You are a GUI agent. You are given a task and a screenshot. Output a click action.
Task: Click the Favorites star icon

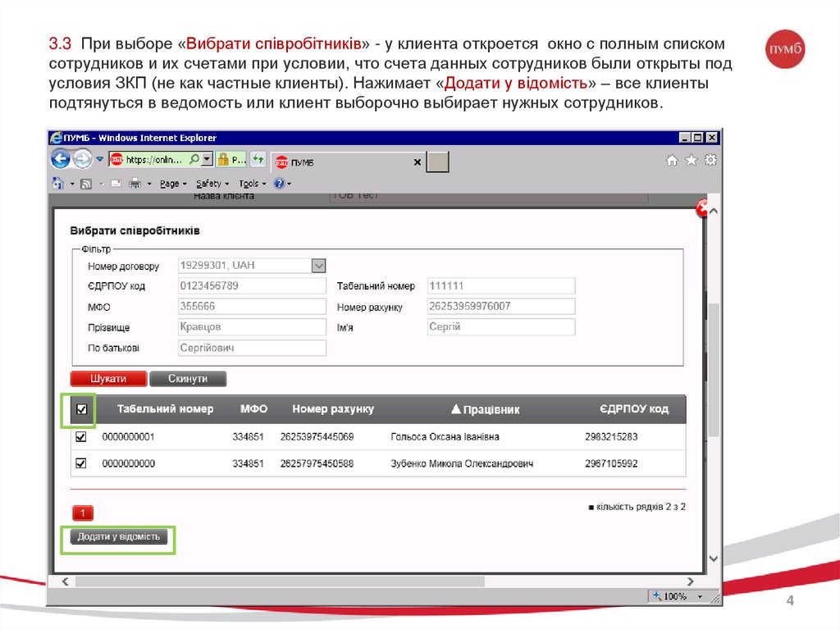[x=692, y=160]
